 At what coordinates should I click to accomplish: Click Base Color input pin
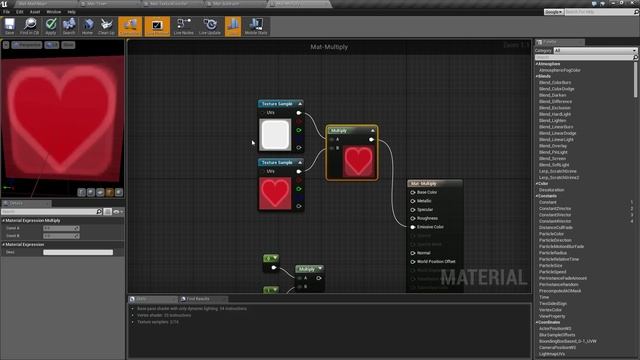413,192
